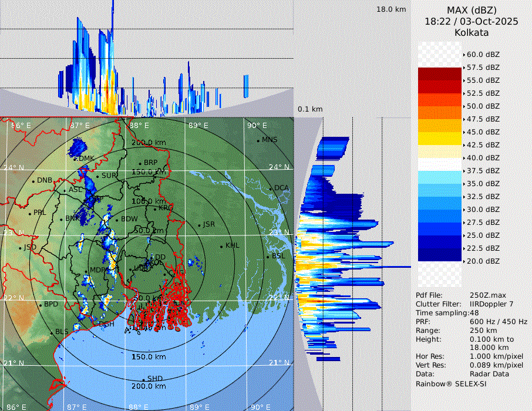Click the yellow swatch above 42.5 dBZ
The image size is (532, 411).
pos(439,138)
